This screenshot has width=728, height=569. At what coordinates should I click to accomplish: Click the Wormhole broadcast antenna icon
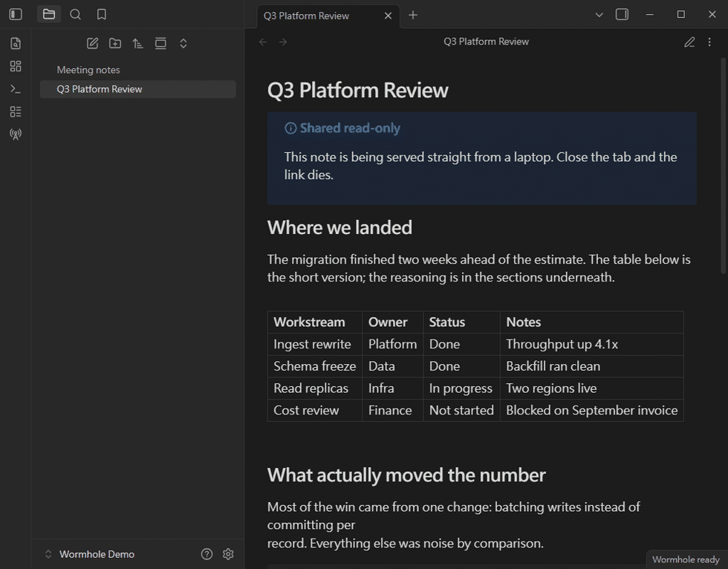click(x=16, y=134)
